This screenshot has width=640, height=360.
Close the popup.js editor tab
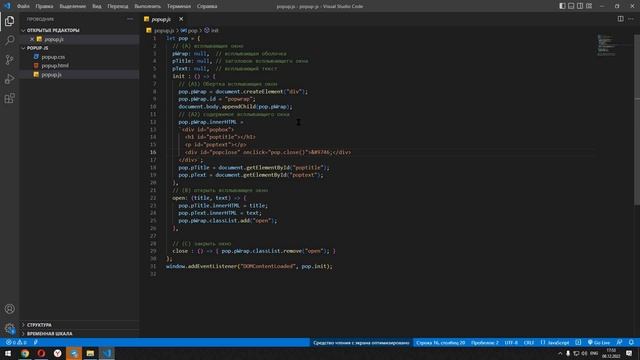coord(181,19)
